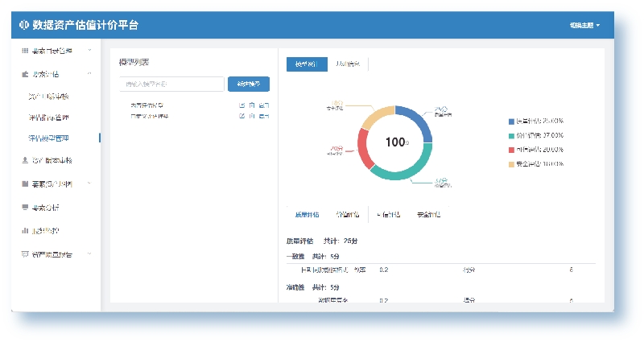Screen dimensions: 644x342
Task: Collapse the second sidebar menu with thumbs-up icon
Action: click(x=89, y=74)
